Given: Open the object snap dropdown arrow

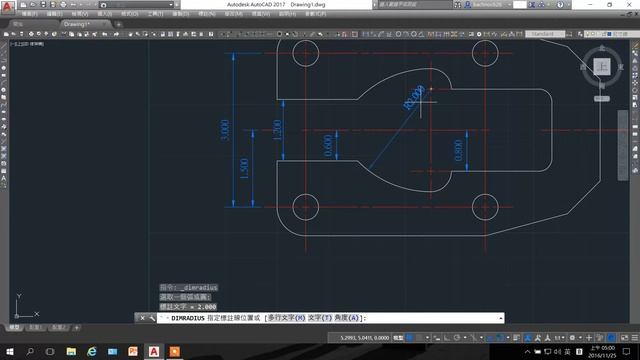Looking at the screenshot, I should point(508,338).
